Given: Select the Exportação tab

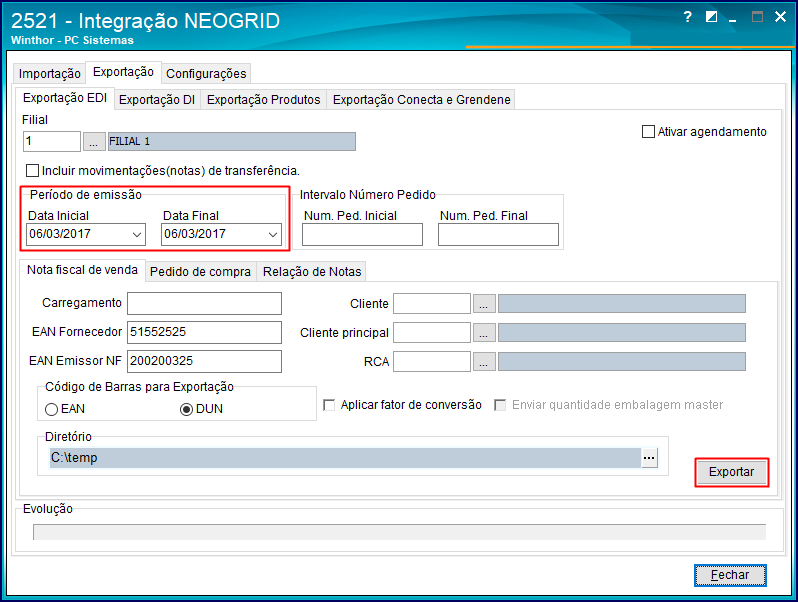Looking at the screenshot, I should click(123, 72).
